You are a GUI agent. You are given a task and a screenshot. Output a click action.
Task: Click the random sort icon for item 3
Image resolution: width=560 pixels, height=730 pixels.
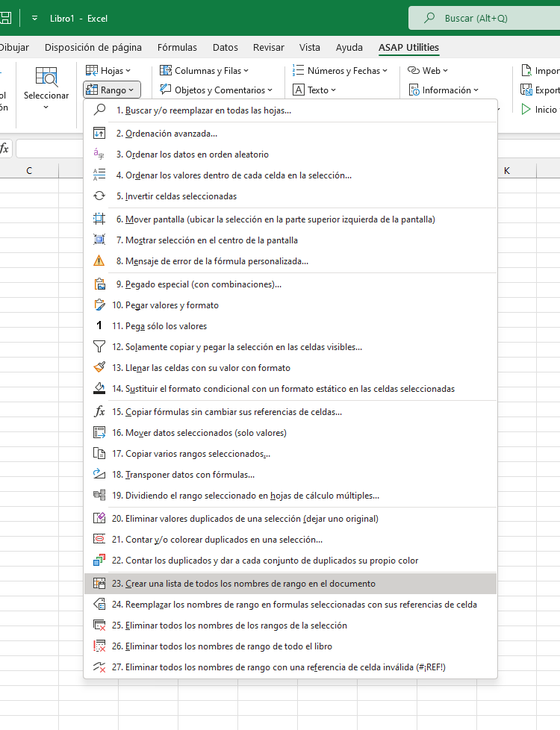click(99, 154)
